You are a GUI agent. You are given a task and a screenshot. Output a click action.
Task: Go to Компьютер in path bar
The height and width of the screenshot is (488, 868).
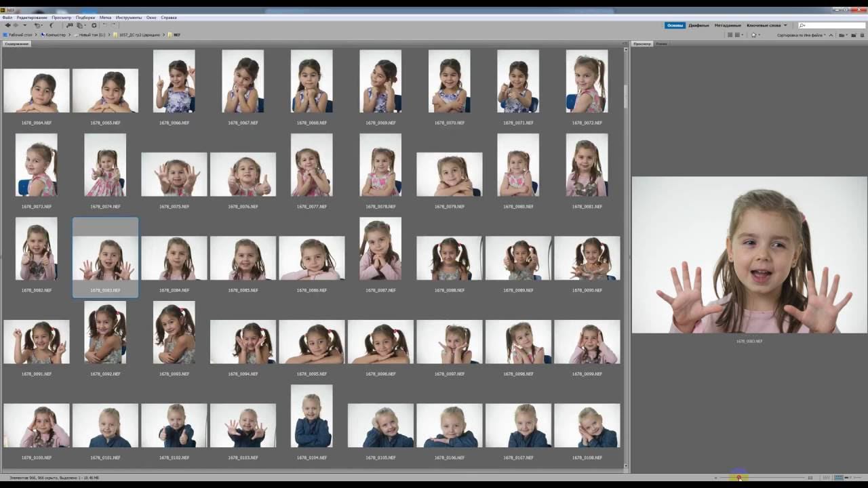coord(54,35)
